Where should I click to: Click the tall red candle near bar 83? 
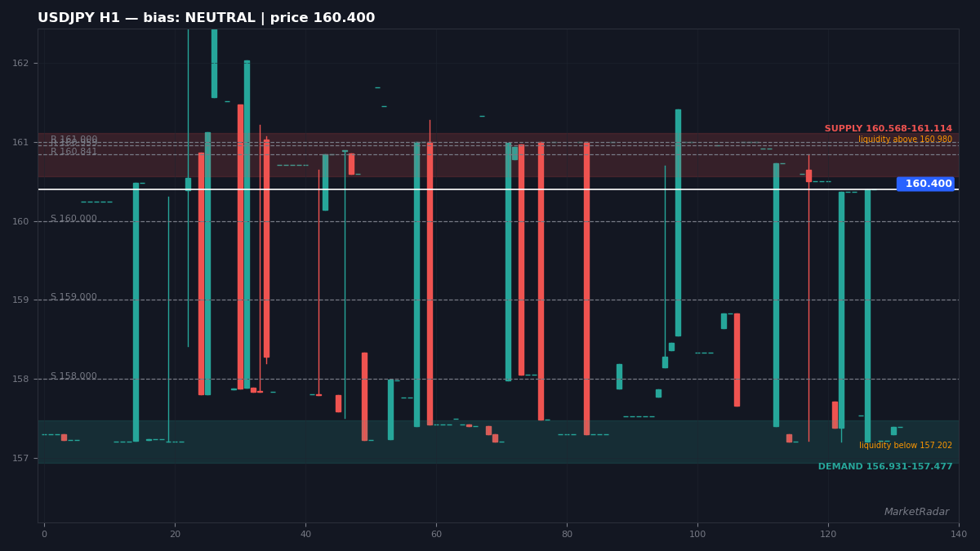586,288
